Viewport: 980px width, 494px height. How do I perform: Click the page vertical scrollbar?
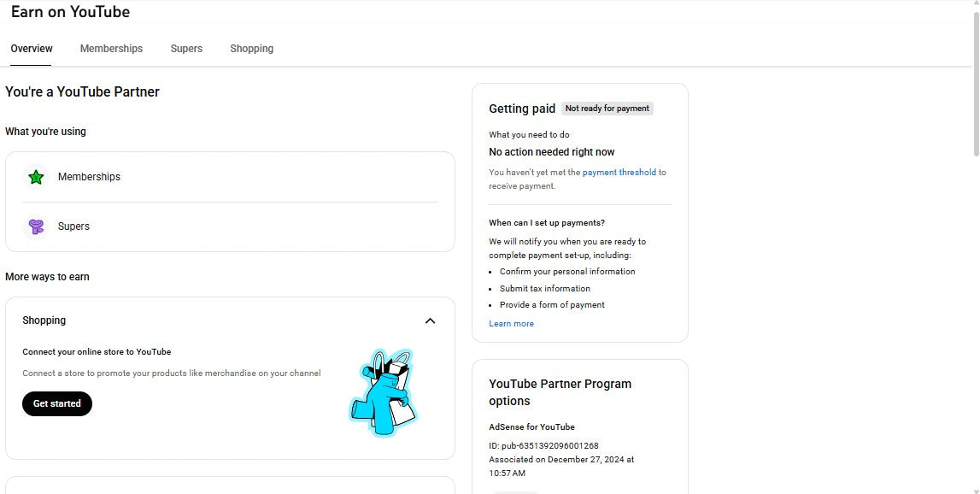click(x=976, y=85)
